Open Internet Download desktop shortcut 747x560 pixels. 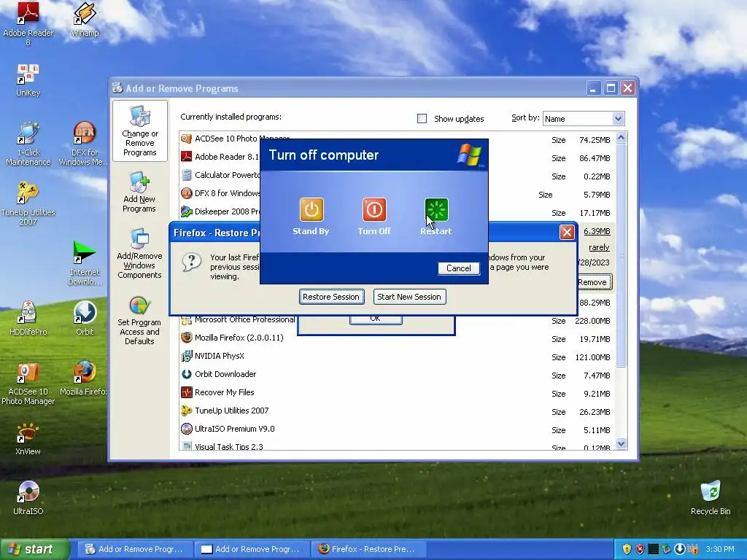click(x=85, y=262)
